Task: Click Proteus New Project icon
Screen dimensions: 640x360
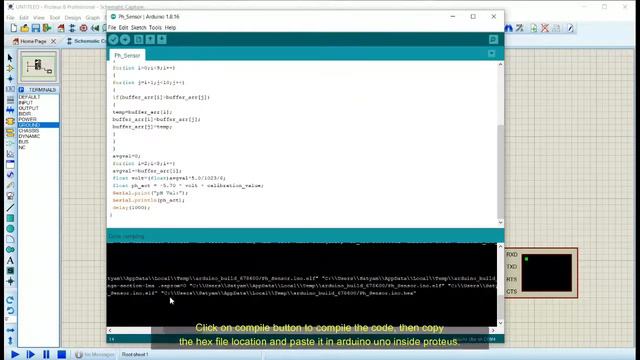Action: coord(13,28)
